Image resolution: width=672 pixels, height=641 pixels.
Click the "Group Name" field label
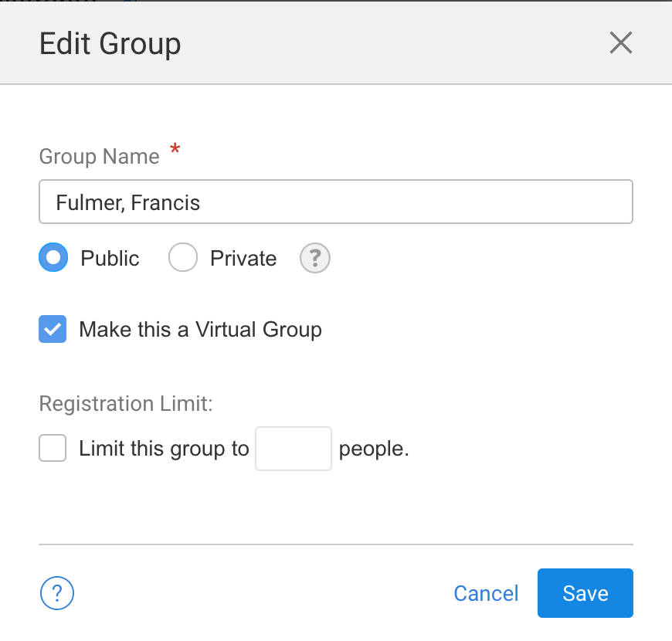tap(99, 157)
